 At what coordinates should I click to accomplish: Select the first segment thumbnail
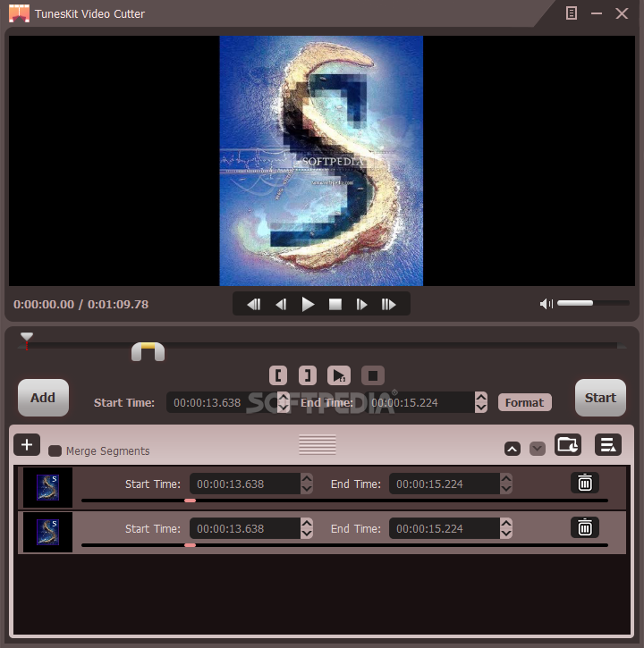(x=48, y=488)
